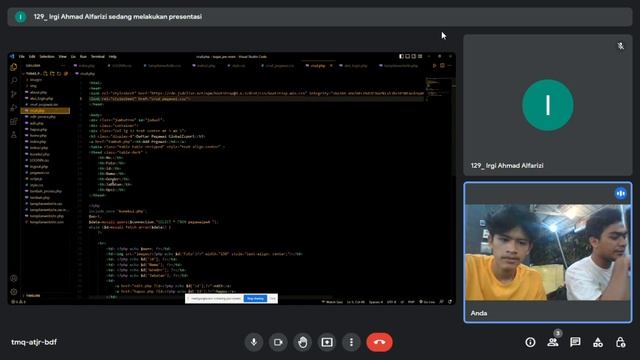Viewport: 640px width, 360px height.
Task: Toggle the secondary sidebar layout icon
Action: pyautogui.click(x=413, y=56)
